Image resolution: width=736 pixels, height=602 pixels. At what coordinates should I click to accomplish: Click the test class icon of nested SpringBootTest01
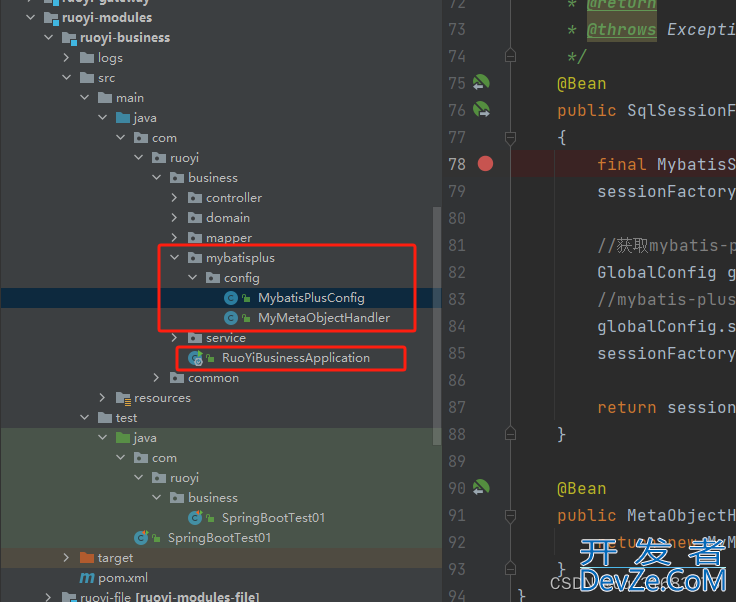195,518
